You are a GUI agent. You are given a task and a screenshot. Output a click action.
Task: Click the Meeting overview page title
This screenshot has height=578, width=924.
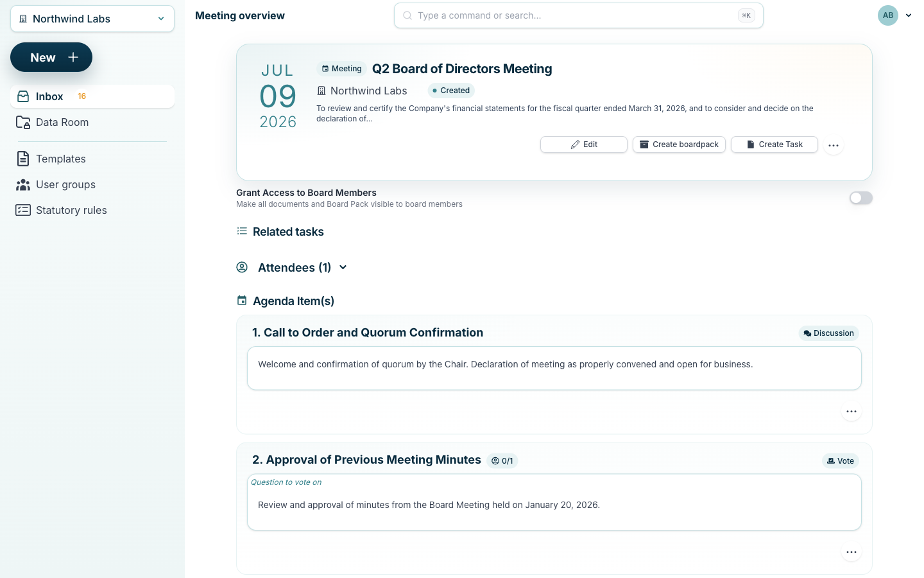[x=240, y=15]
